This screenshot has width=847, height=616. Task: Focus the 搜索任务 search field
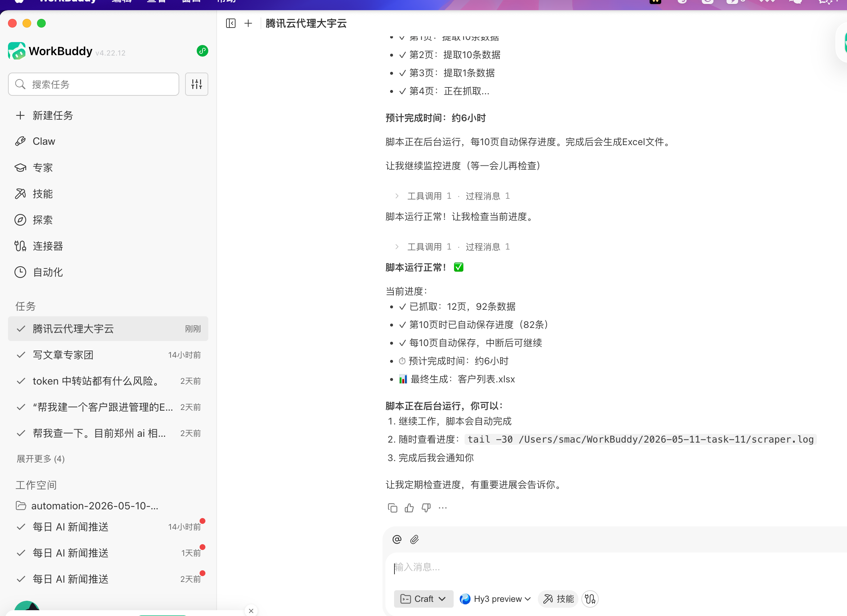[93, 84]
